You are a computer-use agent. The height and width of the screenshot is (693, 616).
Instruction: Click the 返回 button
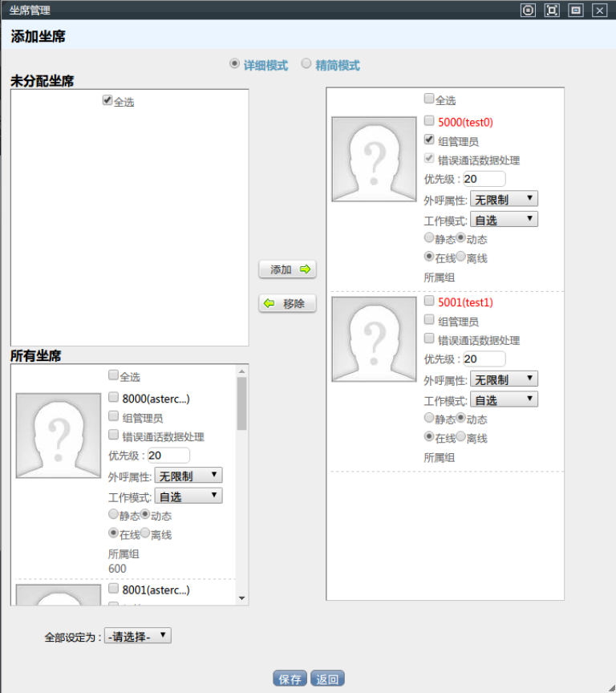click(327, 679)
